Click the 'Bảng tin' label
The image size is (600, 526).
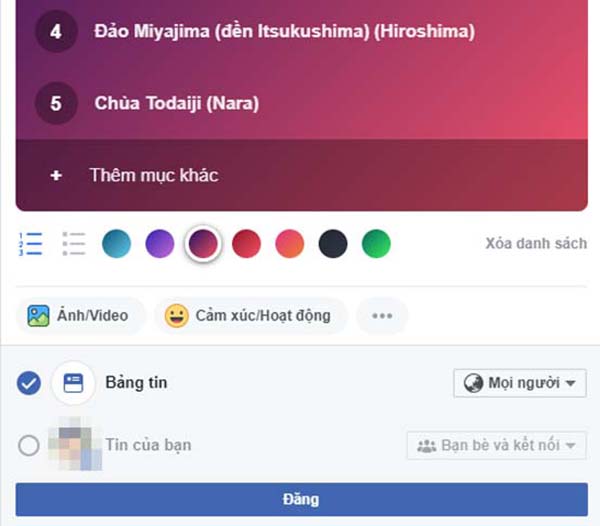pyautogui.click(x=136, y=383)
